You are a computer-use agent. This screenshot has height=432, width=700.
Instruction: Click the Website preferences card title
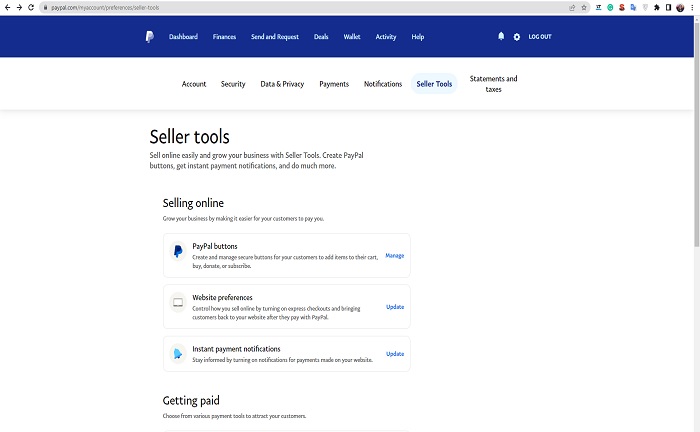[x=222, y=298]
